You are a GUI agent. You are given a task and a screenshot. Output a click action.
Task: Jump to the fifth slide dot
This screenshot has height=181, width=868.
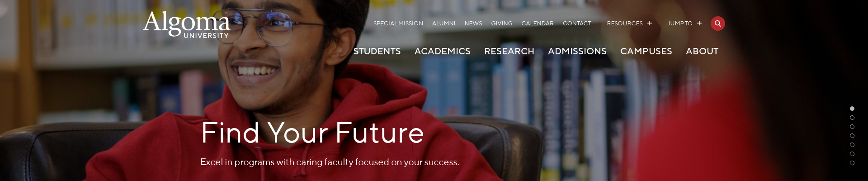[852, 145]
